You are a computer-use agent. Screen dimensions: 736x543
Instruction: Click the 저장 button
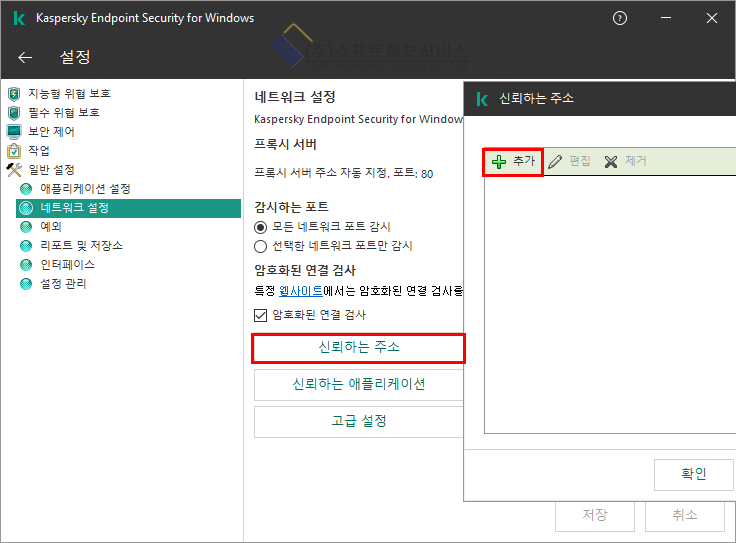coord(595,515)
